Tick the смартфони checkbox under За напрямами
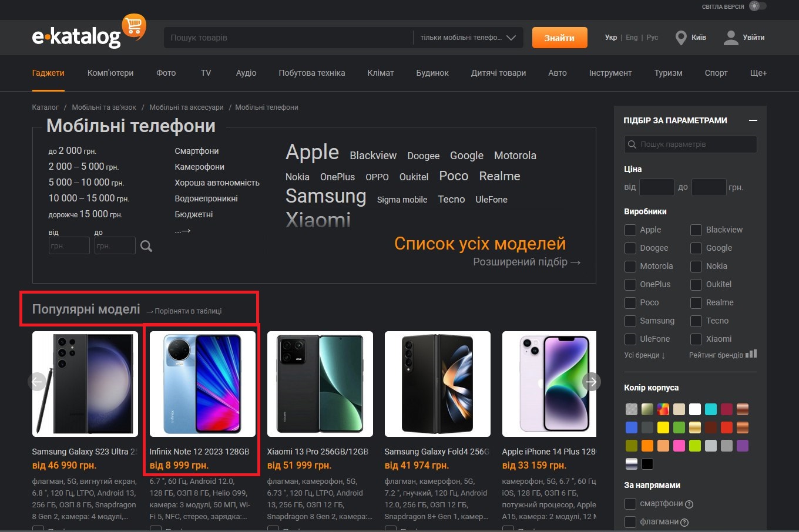This screenshot has width=799, height=532. click(630, 504)
